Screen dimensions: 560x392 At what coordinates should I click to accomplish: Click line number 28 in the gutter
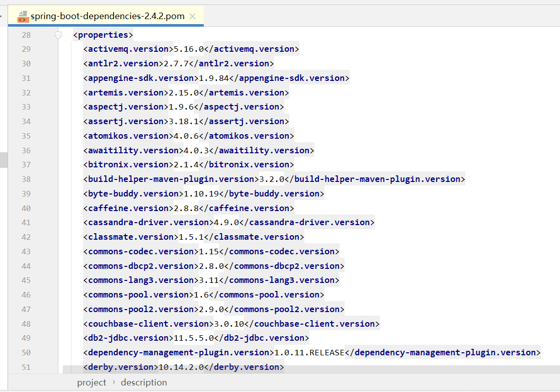click(26, 34)
